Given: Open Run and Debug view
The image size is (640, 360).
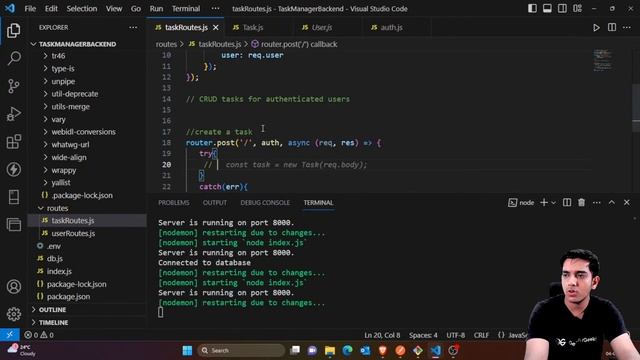Looking at the screenshot, I should [x=13, y=114].
